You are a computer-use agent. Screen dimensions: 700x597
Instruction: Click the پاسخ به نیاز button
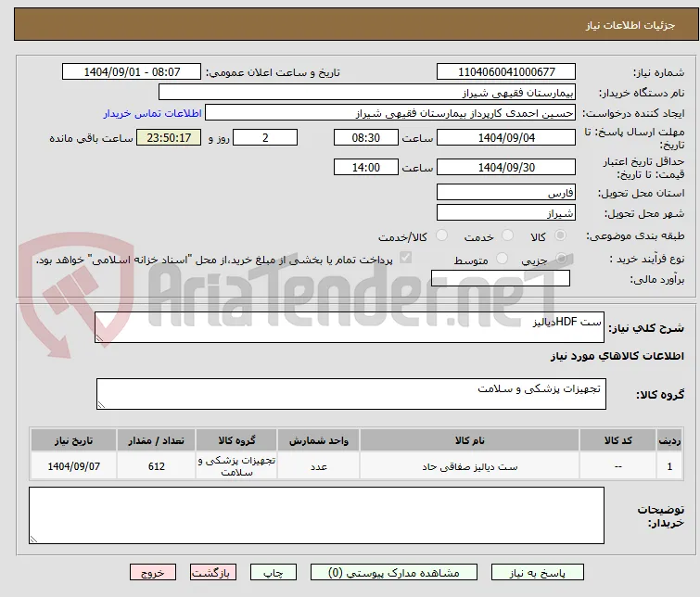coord(538,573)
